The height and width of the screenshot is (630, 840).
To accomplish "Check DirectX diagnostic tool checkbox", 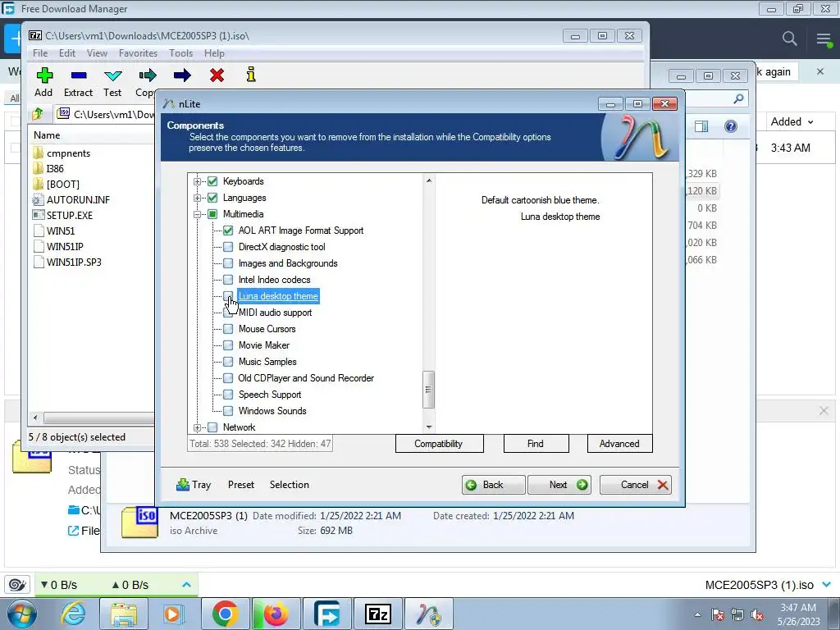I will [x=228, y=247].
